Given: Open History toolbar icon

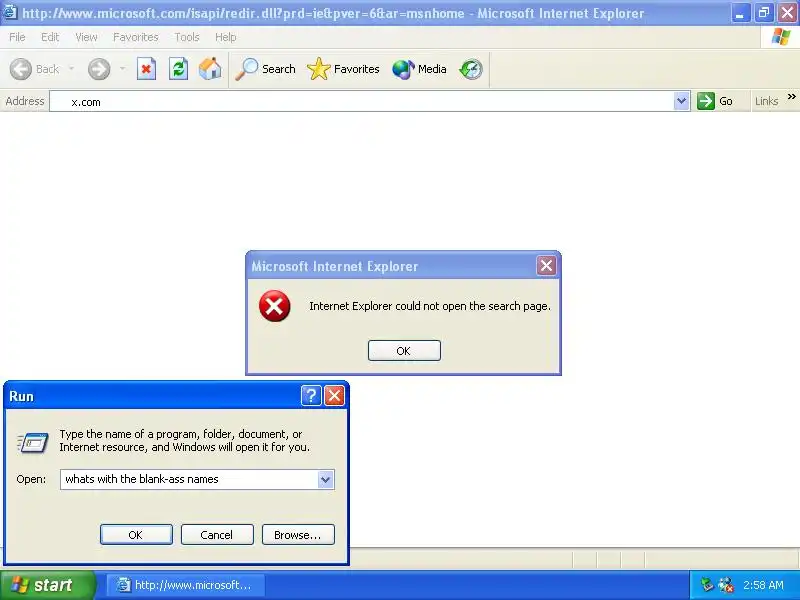Looking at the screenshot, I should pos(470,69).
